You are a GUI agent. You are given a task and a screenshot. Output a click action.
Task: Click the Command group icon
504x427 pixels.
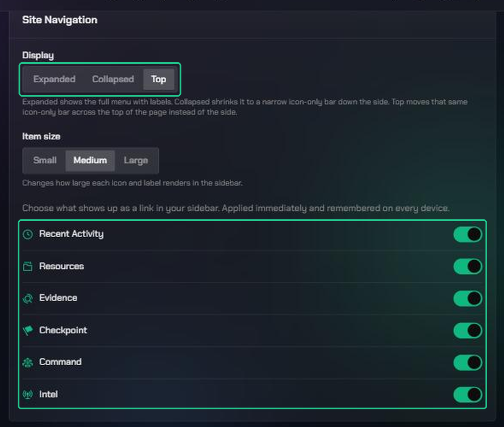(x=28, y=362)
